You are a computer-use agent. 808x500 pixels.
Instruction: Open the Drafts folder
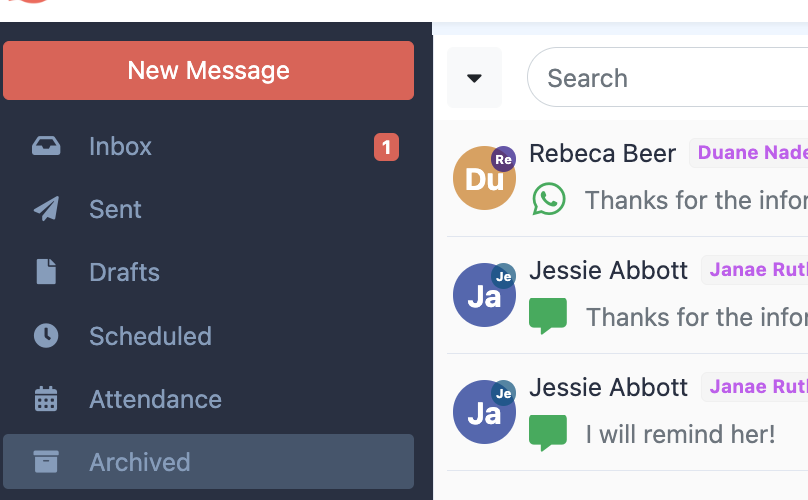pyautogui.click(x=124, y=272)
